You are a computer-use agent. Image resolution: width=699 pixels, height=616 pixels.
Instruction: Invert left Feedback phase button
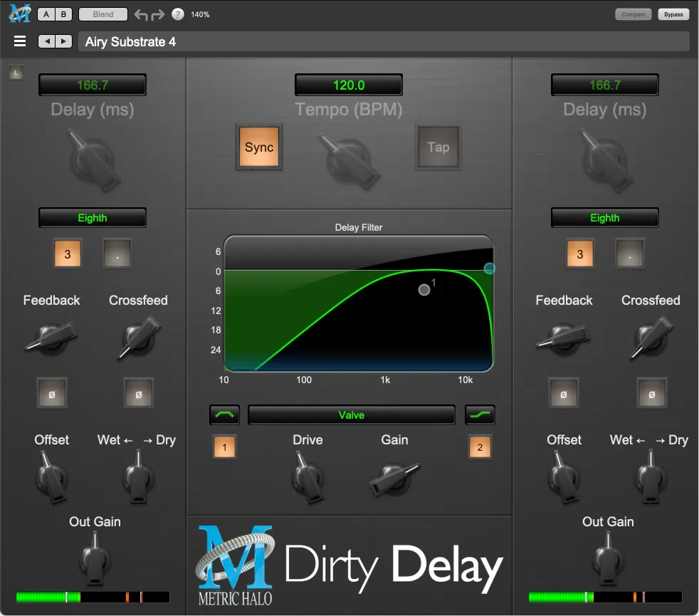(x=52, y=394)
